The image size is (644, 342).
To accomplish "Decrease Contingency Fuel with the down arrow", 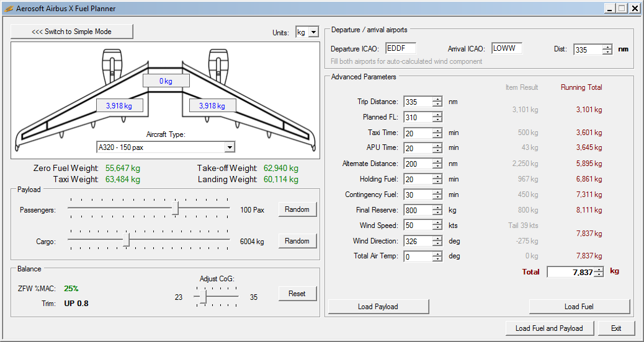I will tap(437, 197).
